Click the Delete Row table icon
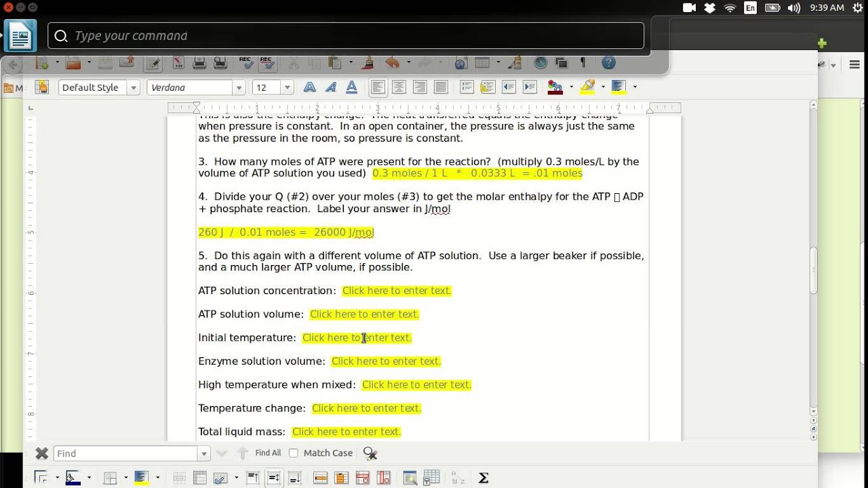This screenshot has height=488, width=868. tap(362, 478)
